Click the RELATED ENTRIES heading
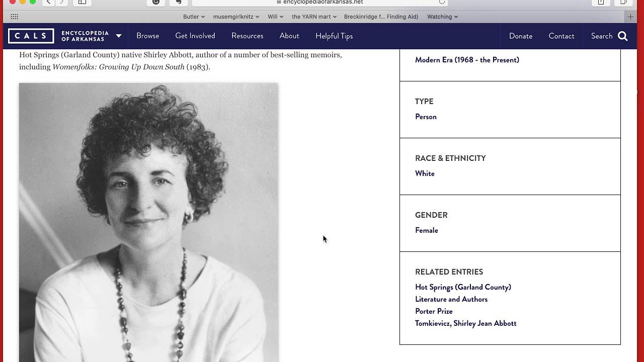The image size is (644, 362). coord(449,272)
